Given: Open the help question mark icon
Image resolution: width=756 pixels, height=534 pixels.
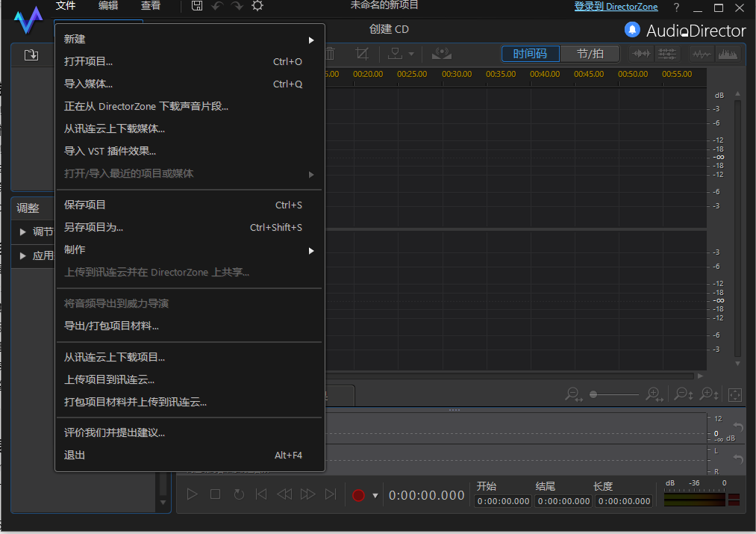Looking at the screenshot, I should click(676, 7).
